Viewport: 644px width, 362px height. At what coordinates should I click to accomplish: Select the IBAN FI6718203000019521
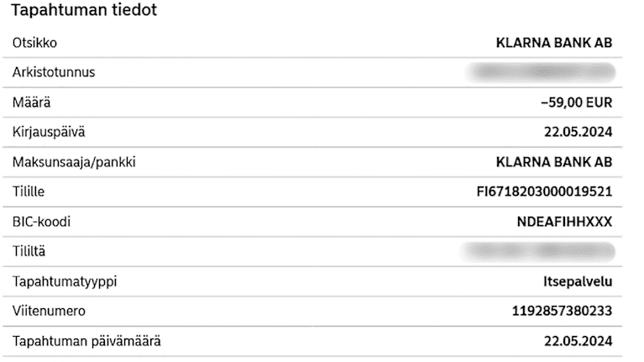point(544,192)
